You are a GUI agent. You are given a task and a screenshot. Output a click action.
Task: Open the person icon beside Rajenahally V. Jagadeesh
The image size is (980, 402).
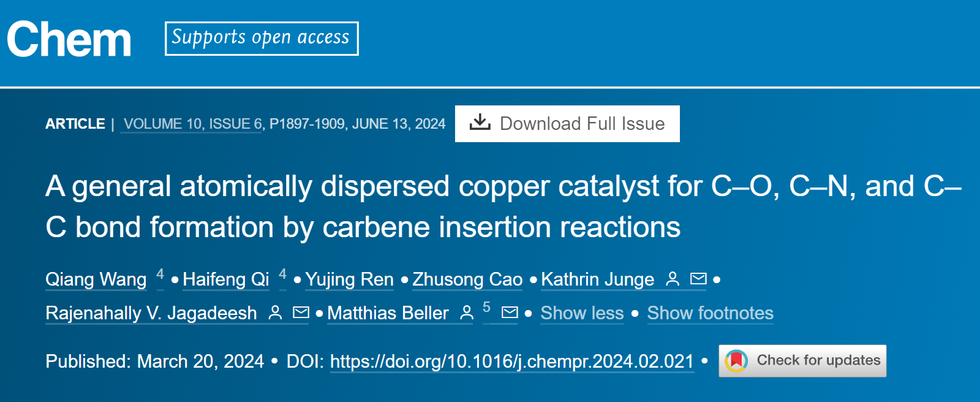click(x=276, y=313)
